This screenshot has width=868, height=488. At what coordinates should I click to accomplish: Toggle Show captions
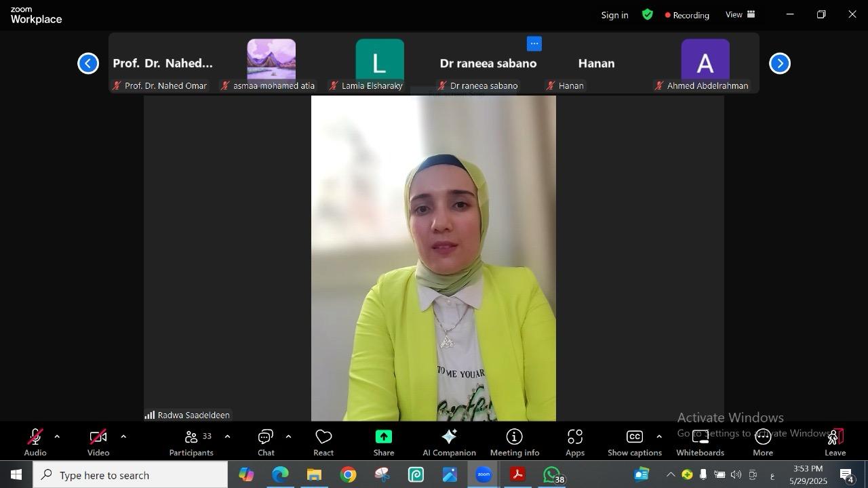634,442
